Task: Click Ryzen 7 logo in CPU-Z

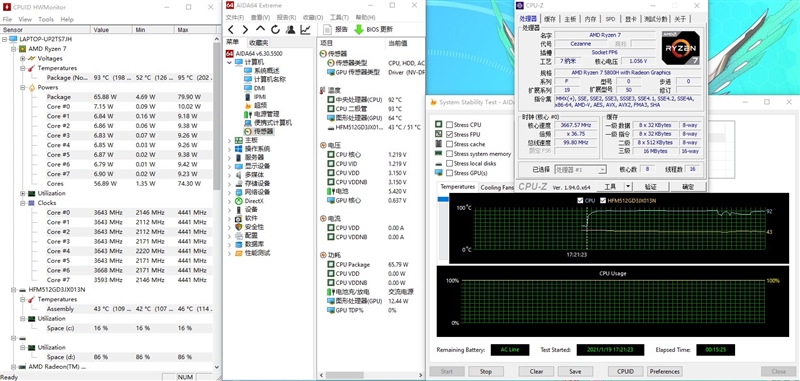Action: coord(680,47)
